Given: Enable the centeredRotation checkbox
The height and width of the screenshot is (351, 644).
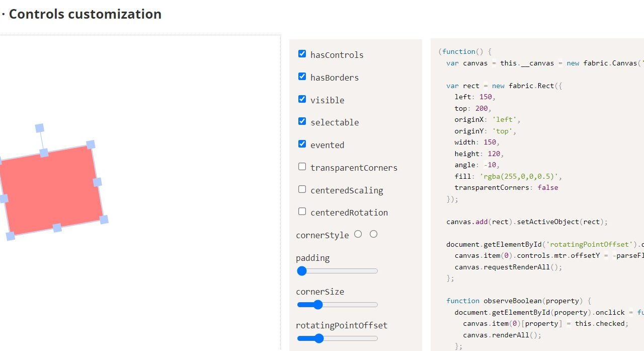Looking at the screenshot, I should pos(302,212).
